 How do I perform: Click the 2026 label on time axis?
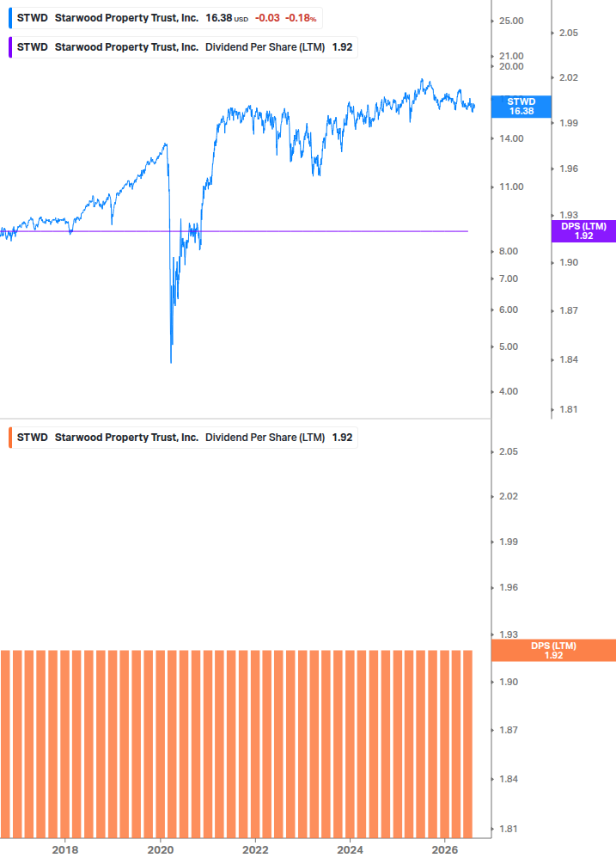tap(445, 849)
